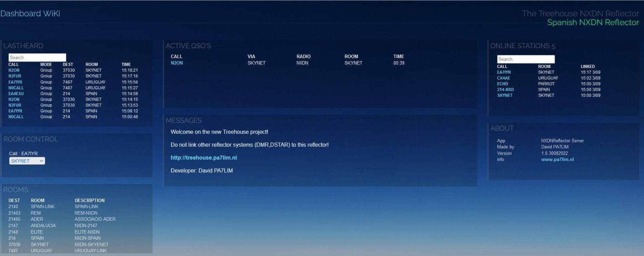Select the SPAIN row in the Rooms table
The height and width of the screenshot is (256, 644).
click(x=37, y=238)
